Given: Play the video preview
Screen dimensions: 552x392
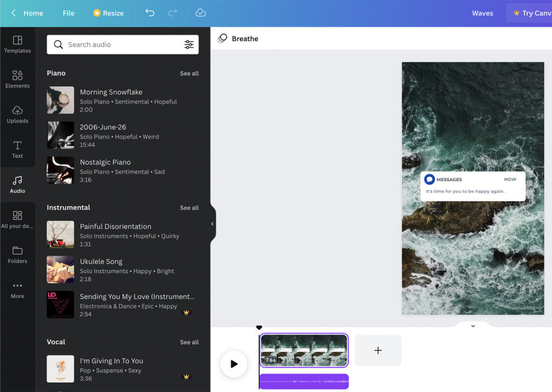Looking at the screenshot, I should [233, 363].
